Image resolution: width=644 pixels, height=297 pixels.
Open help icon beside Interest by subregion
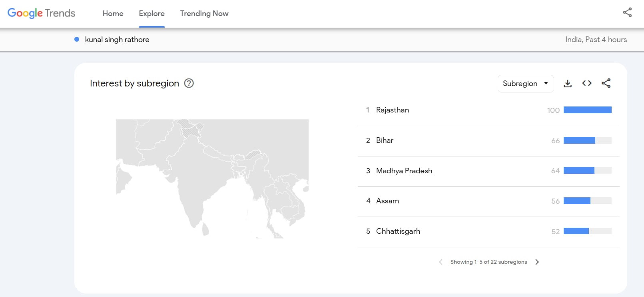pos(189,83)
